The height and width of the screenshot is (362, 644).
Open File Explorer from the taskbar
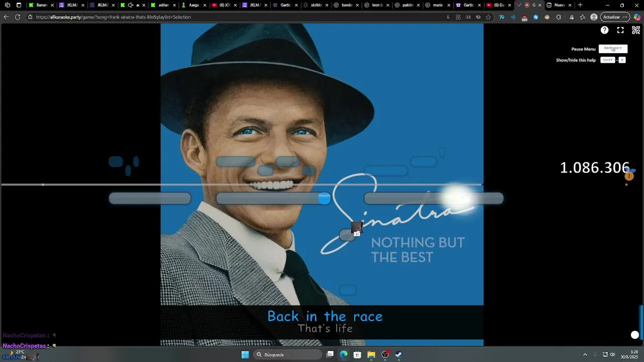[371, 354]
